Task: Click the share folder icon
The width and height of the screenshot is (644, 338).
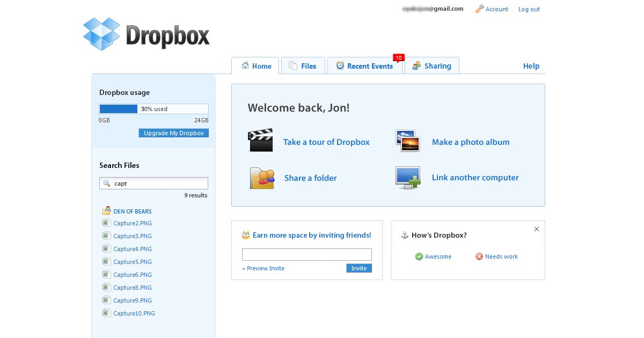Action: pyautogui.click(x=262, y=178)
